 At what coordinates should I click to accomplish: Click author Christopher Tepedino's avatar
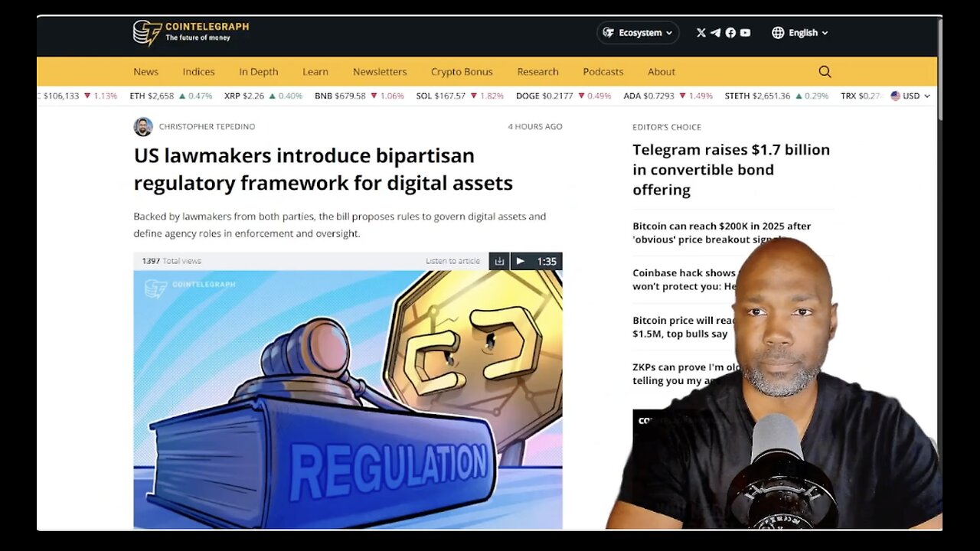pyautogui.click(x=143, y=127)
